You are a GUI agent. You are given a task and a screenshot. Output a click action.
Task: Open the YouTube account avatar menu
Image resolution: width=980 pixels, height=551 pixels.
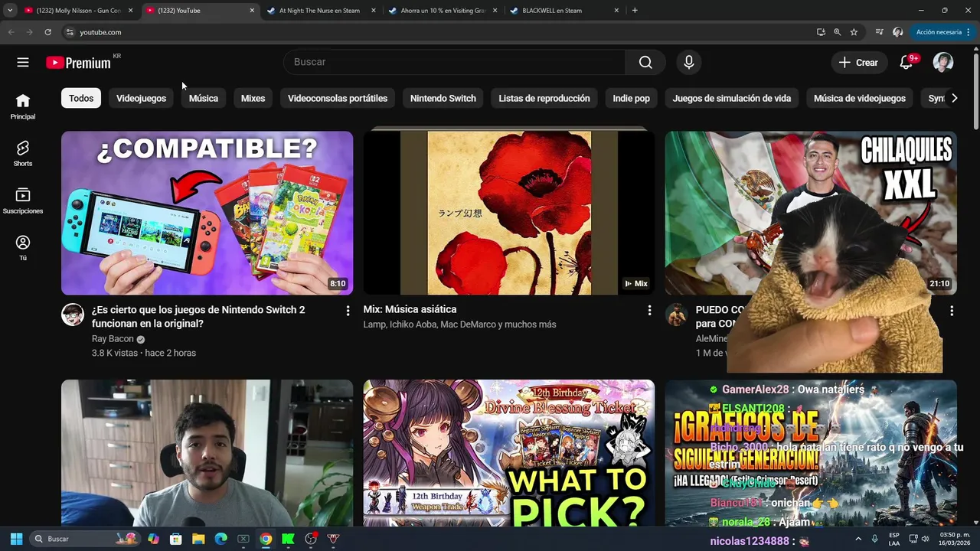click(x=943, y=62)
